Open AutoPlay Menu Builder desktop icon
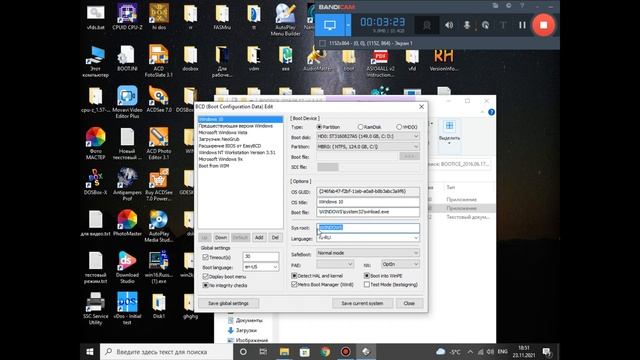 (x=285, y=19)
